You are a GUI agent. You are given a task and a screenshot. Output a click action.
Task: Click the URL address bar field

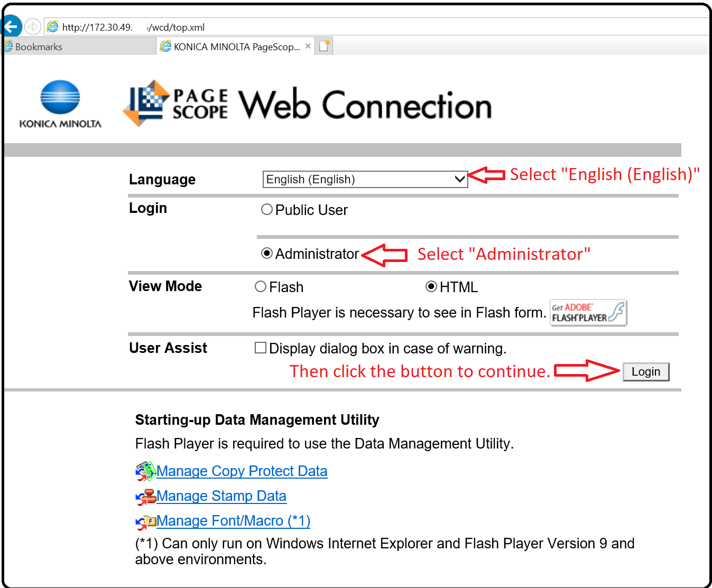[x=375, y=26]
